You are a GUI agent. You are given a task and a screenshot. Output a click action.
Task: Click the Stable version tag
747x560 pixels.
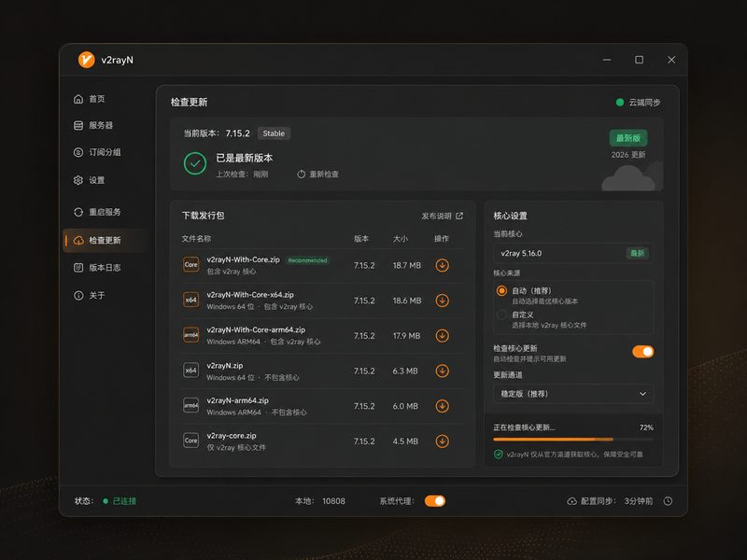click(x=274, y=133)
